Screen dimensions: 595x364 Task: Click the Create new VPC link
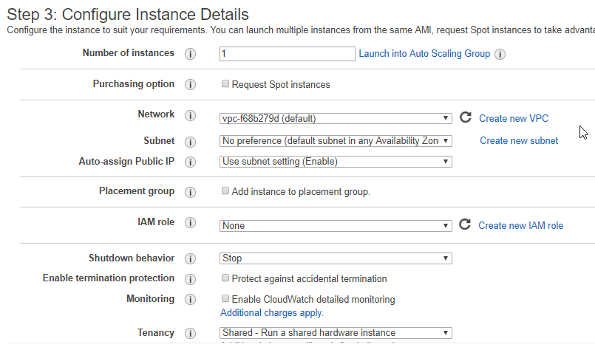(514, 119)
